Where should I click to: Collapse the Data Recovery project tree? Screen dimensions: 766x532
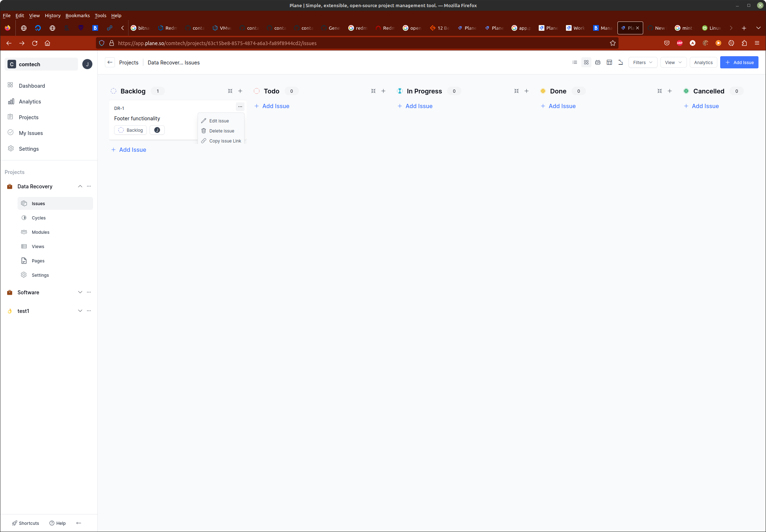80,186
